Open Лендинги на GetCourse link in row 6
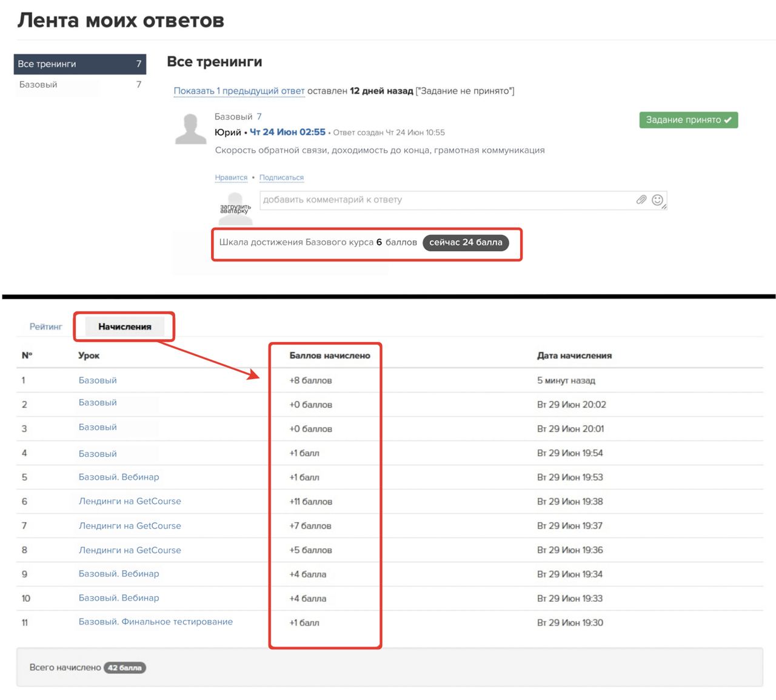Viewport: 776px width, 700px height. 130,501
